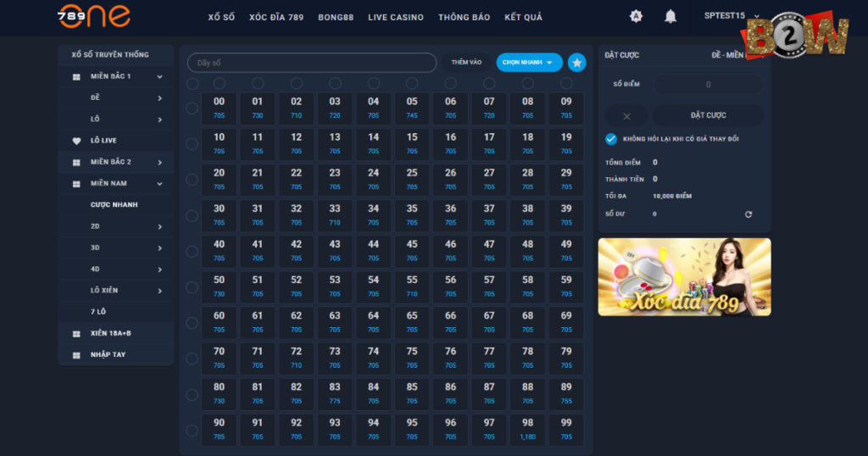The height and width of the screenshot is (456, 868).
Task: Select number 47 in the grid
Action: 489,251
